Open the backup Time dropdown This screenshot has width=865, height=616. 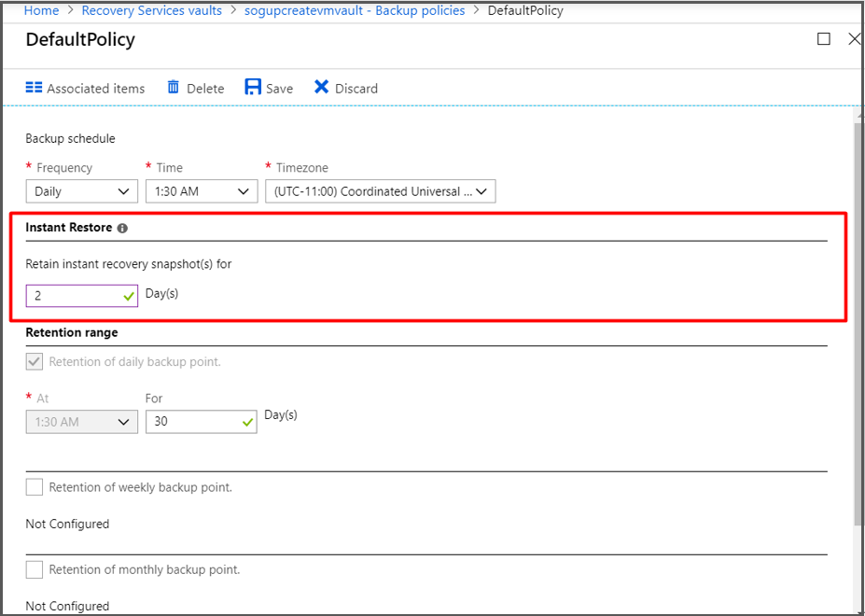coord(201,190)
